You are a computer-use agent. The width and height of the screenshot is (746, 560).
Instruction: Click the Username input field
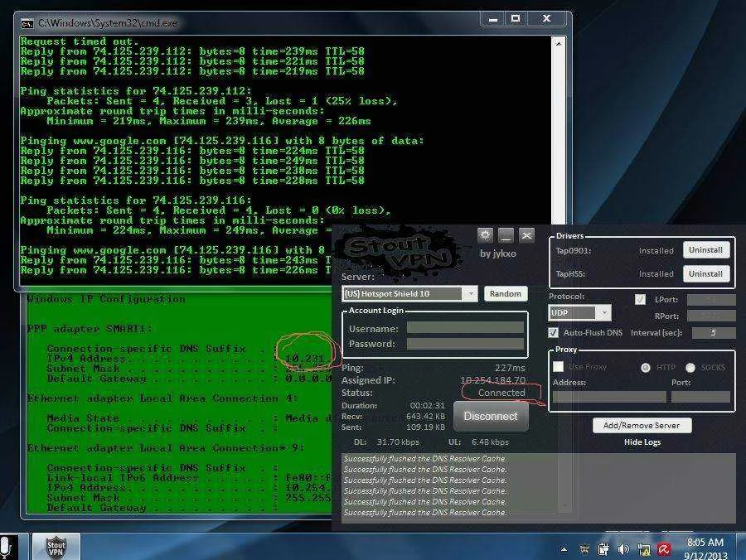click(465, 327)
